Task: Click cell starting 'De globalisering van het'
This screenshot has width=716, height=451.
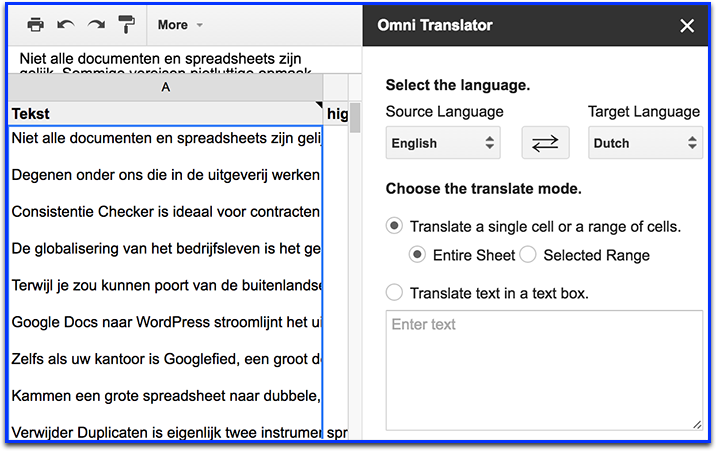Action: click(166, 248)
